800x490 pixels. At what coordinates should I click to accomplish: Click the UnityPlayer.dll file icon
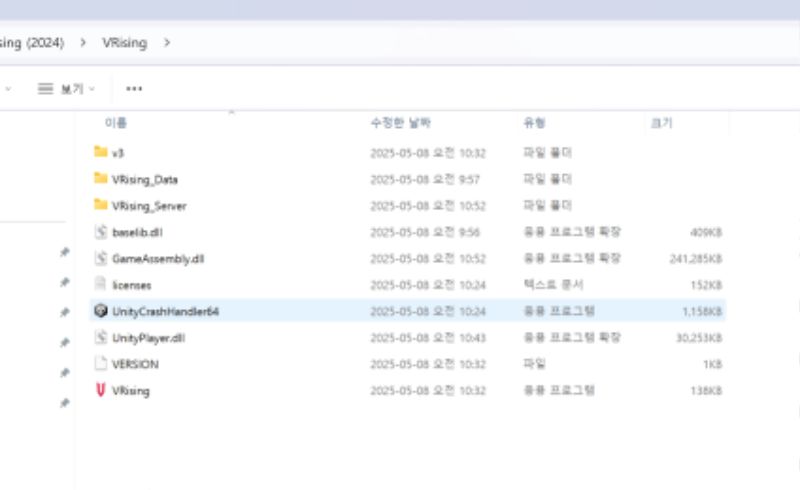[x=101, y=337]
